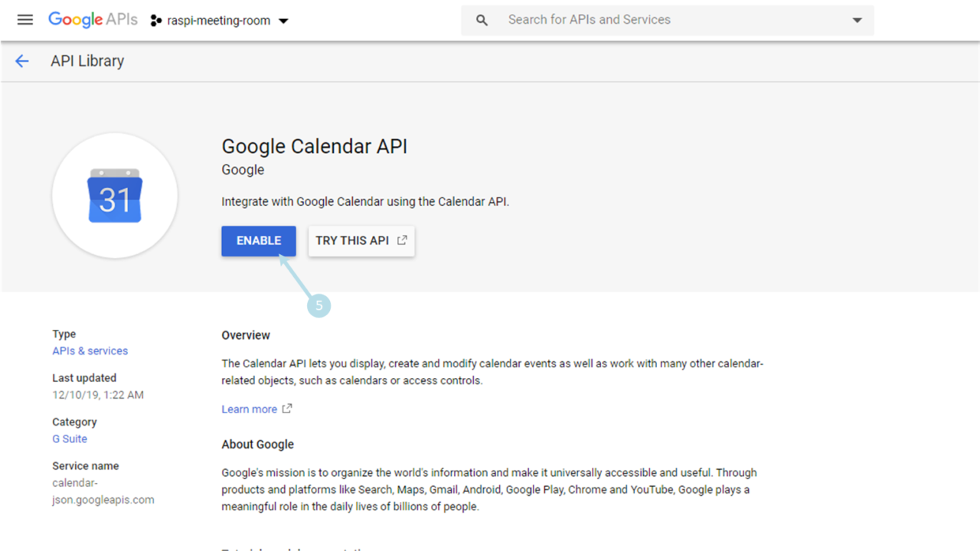Click the search magnifier icon
Image resolution: width=980 pixels, height=551 pixels.
point(482,21)
